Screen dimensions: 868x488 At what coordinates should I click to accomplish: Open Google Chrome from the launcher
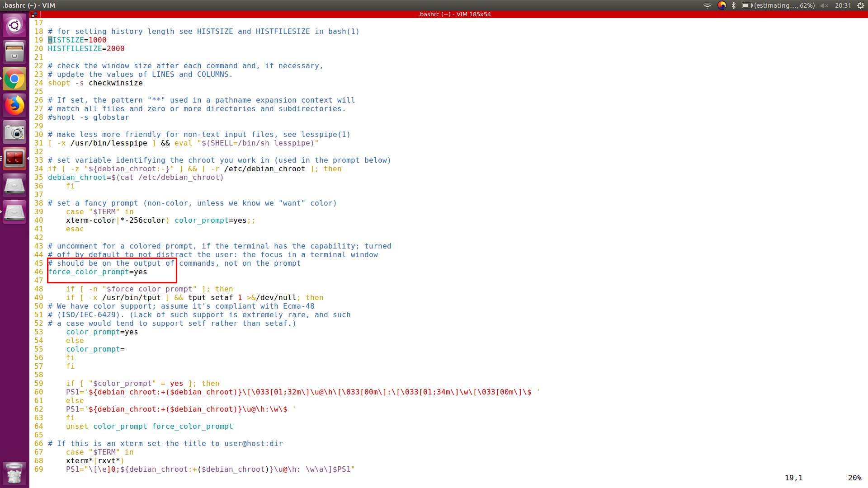pyautogui.click(x=14, y=79)
